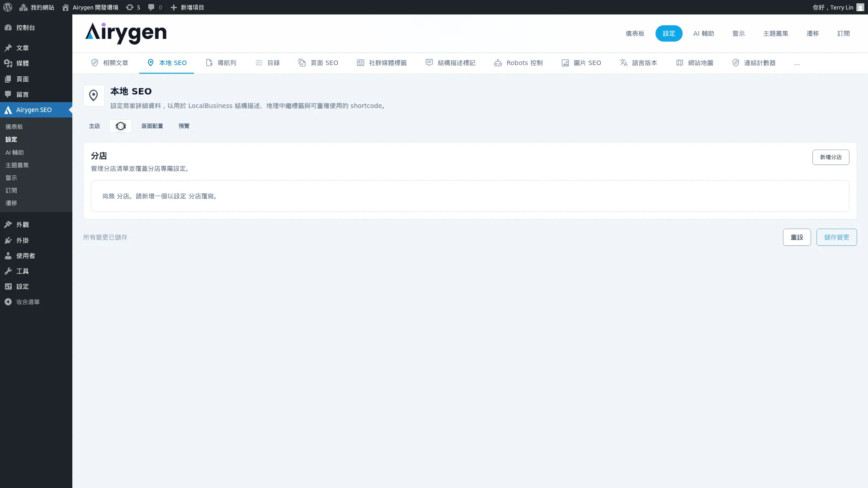This screenshot has height=488, width=868.
Task: Open 訂閱 in the top navigation
Action: pos(843,33)
